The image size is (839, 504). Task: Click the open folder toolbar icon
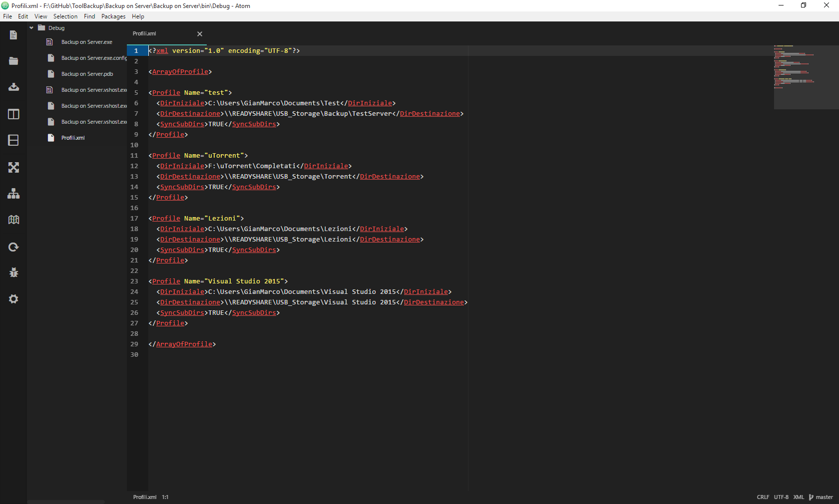point(13,61)
